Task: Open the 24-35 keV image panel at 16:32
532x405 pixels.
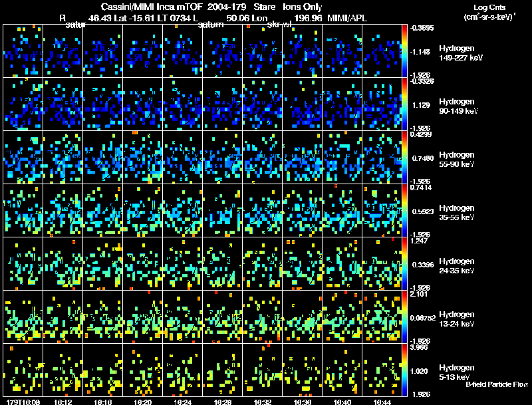Action: [x=262, y=263]
